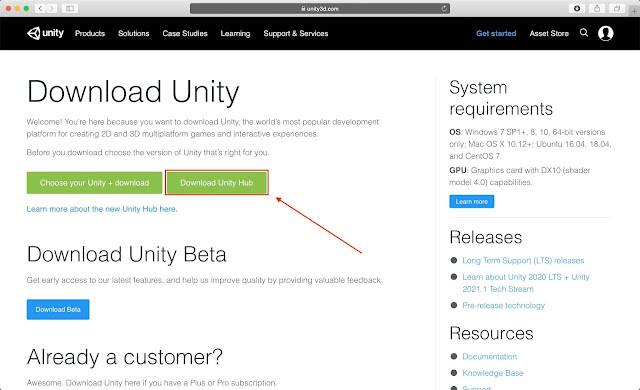Image resolution: width=640 pixels, height=390 pixels.
Task: Go forward with Safari's forward arrow
Action: [51, 8]
